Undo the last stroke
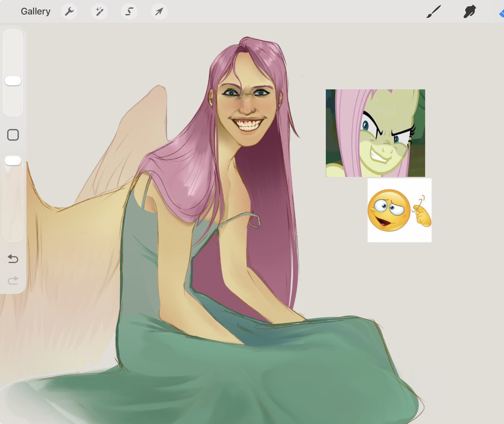The height and width of the screenshot is (424, 504). click(13, 259)
